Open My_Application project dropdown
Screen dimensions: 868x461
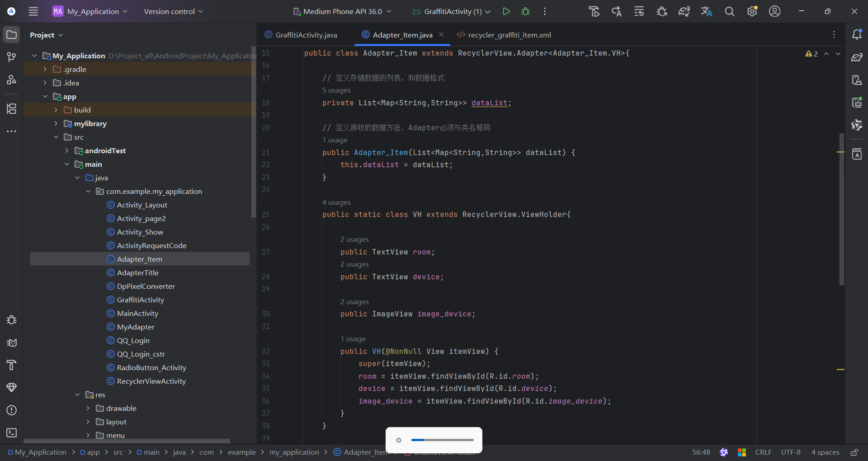click(90, 11)
